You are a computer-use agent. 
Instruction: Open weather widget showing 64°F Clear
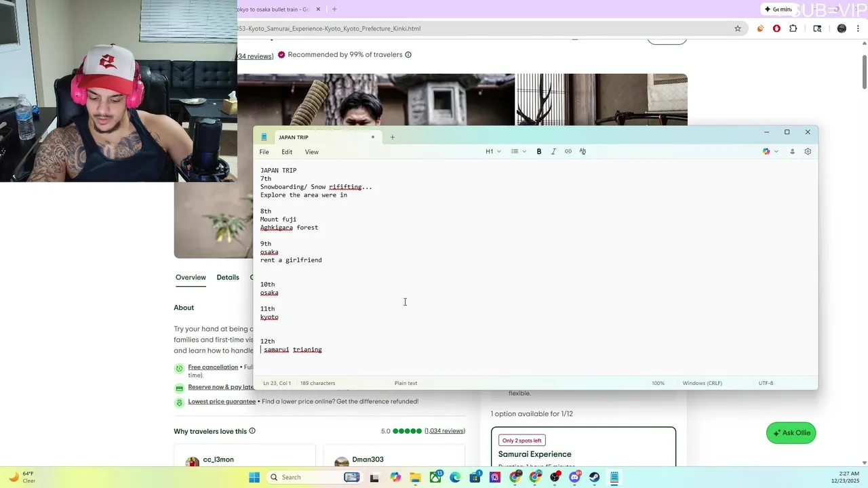click(x=22, y=477)
